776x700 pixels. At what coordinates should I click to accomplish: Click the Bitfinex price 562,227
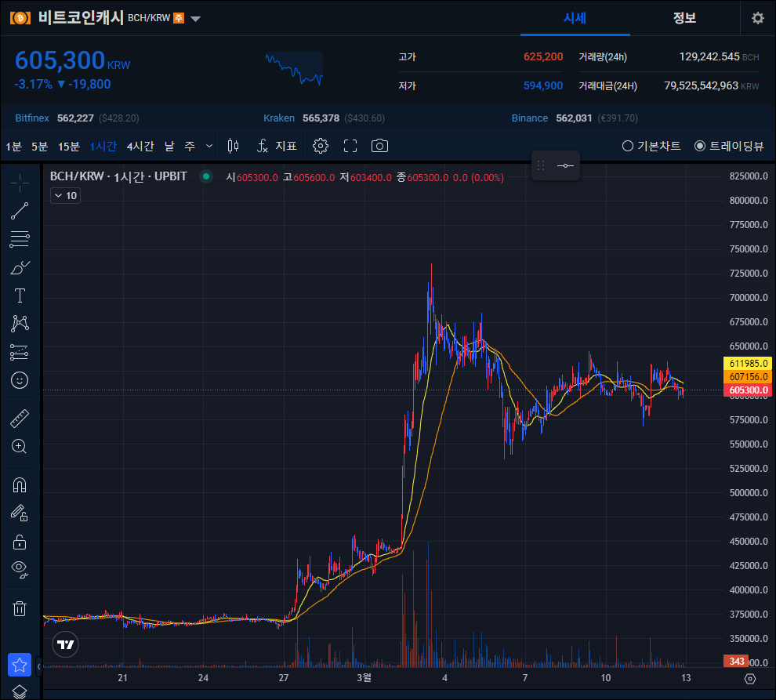(x=75, y=118)
